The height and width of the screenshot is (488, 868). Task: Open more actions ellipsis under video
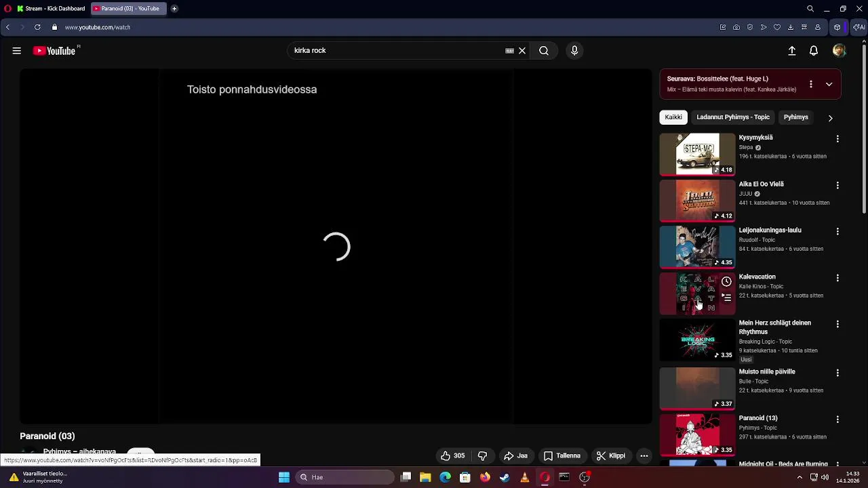point(644,455)
